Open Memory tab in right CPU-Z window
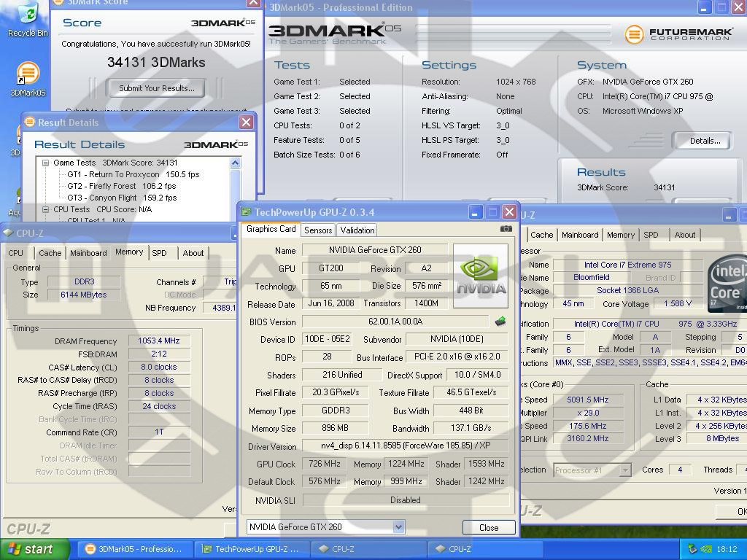This screenshot has height=560, width=747. point(621,235)
